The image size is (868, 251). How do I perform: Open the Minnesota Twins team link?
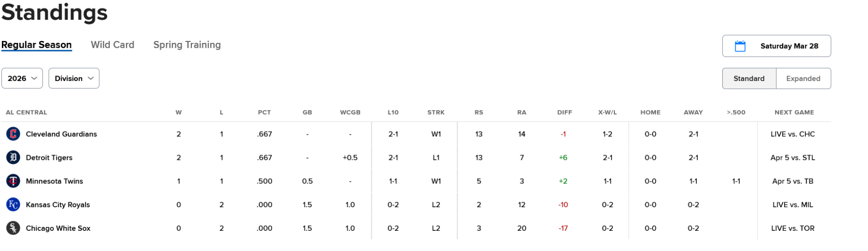point(54,181)
